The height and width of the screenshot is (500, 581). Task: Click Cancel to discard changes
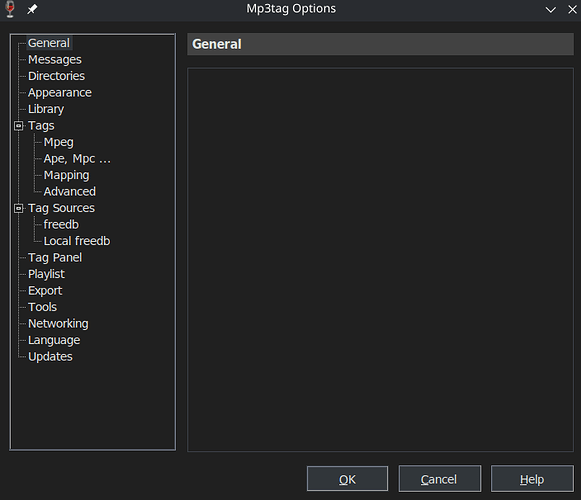pyautogui.click(x=440, y=479)
